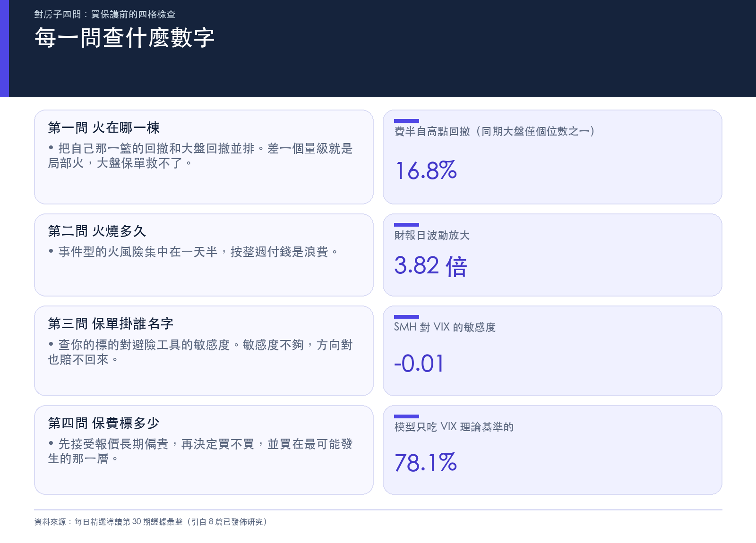This screenshot has width=756, height=543.
Task: Select heading 第一問 火在哪一棟
Action: click(x=104, y=127)
